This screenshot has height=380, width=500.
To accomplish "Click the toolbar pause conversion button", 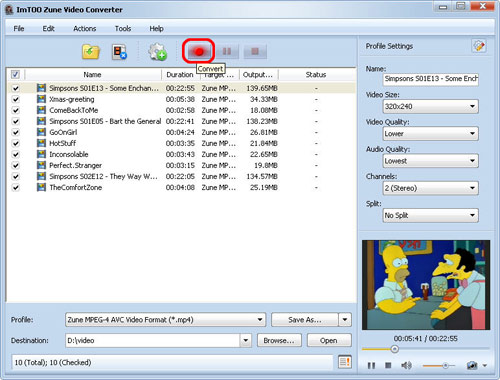I will point(227,51).
